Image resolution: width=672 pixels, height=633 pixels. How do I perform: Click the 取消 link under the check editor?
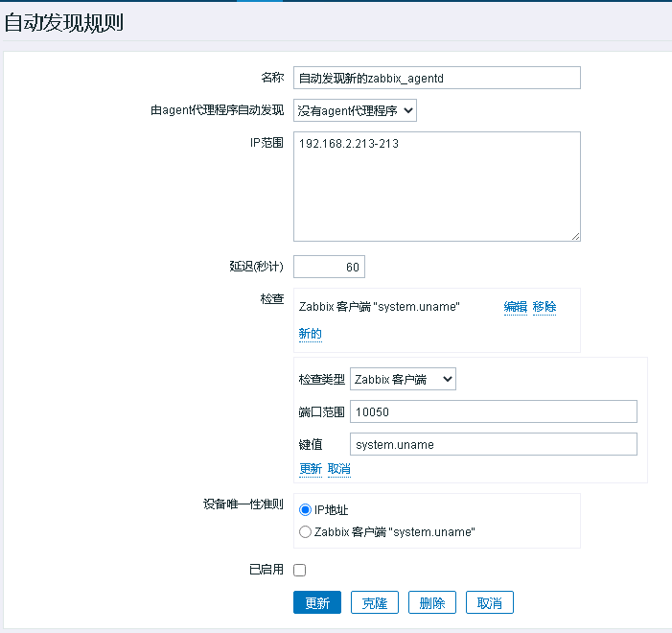339,469
